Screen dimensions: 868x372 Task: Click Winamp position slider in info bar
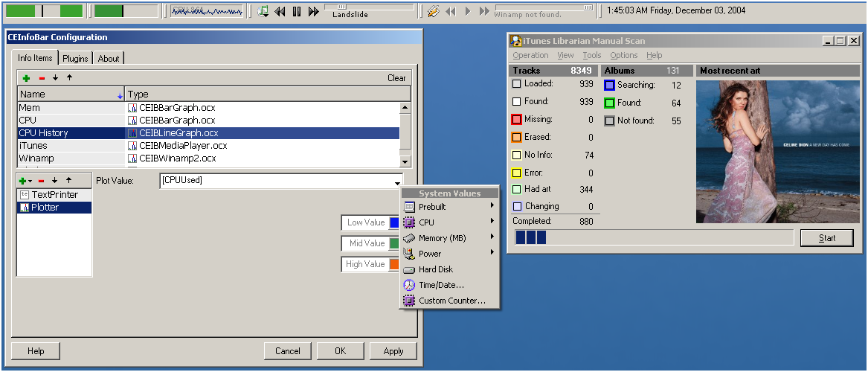point(544,7)
